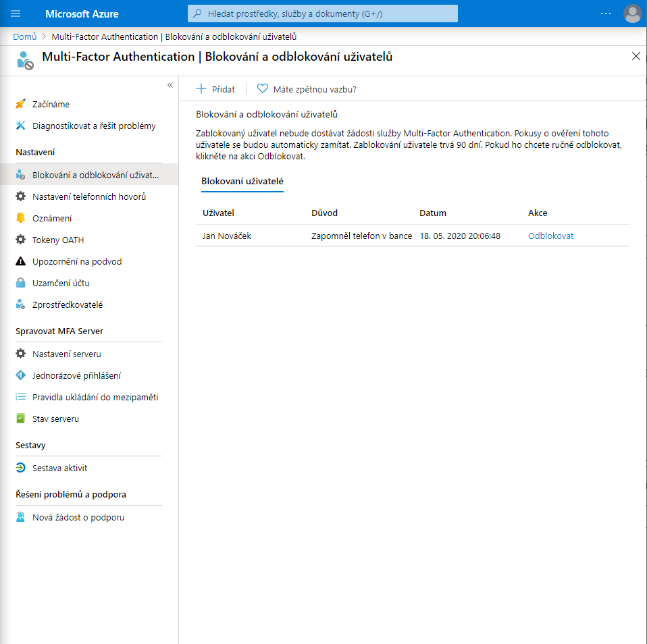647x644 pixels.
Task: Click Odblokovat for Jan Nováček
Action: point(550,236)
